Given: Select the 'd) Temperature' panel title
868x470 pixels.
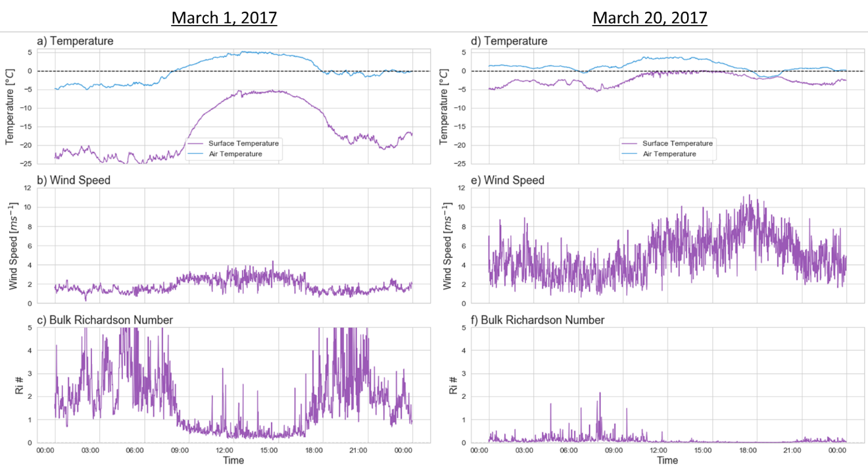Looking at the screenshot, I should coord(509,41).
